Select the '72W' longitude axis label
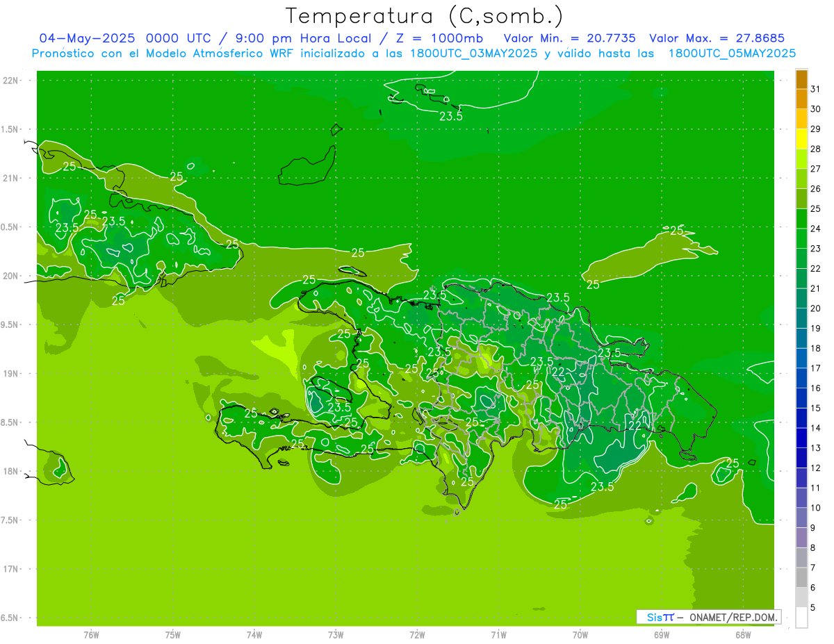 click(417, 634)
